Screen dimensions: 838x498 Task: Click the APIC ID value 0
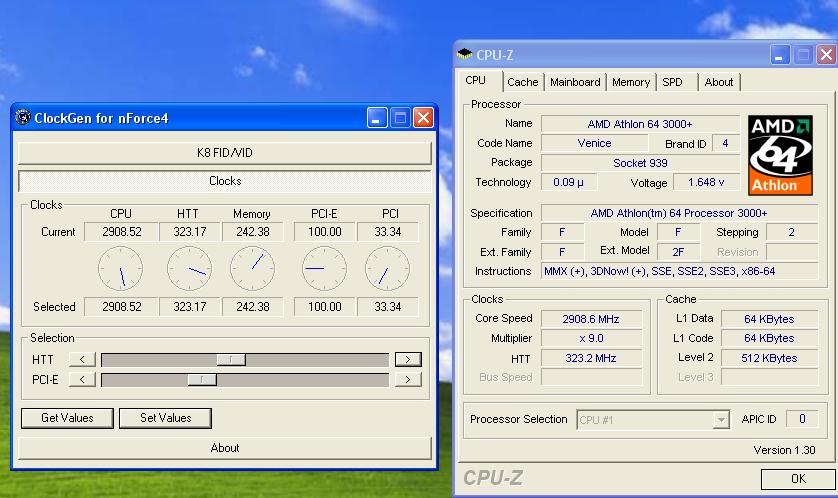(802, 419)
